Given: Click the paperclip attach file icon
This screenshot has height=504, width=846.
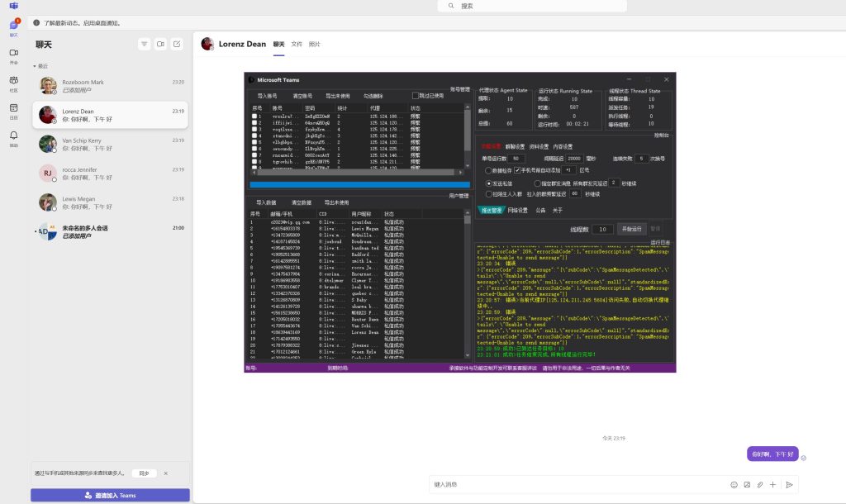Looking at the screenshot, I should pos(759,485).
